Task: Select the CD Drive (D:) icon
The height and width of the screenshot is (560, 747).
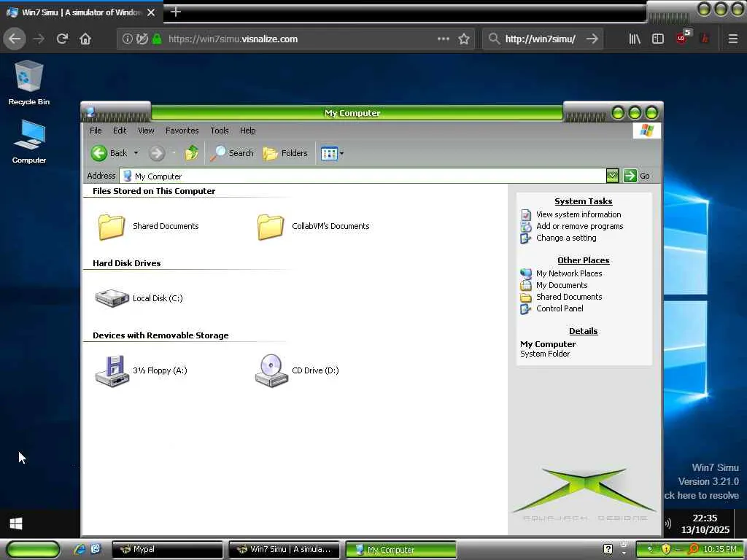Action: tap(271, 371)
